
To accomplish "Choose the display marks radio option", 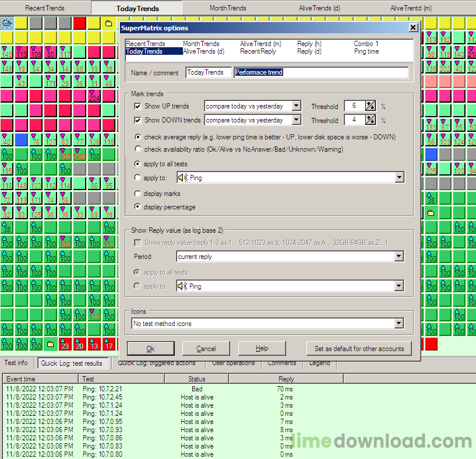I will pos(137,194).
